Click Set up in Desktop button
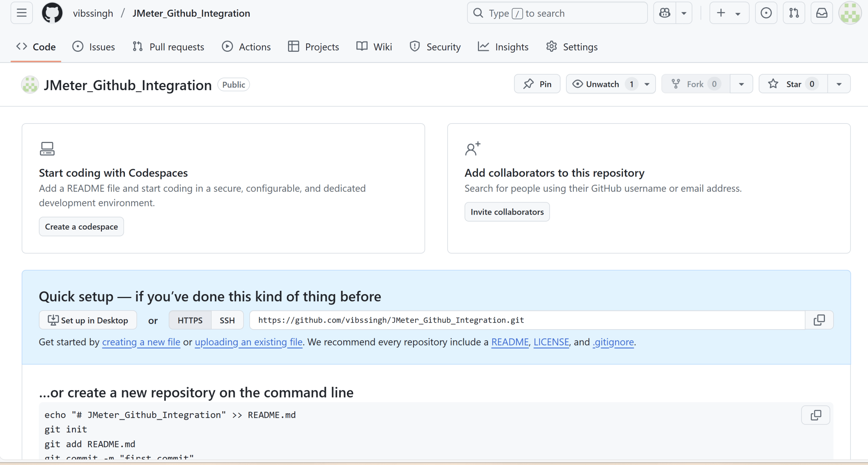This screenshot has height=465, width=868. pos(88,320)
